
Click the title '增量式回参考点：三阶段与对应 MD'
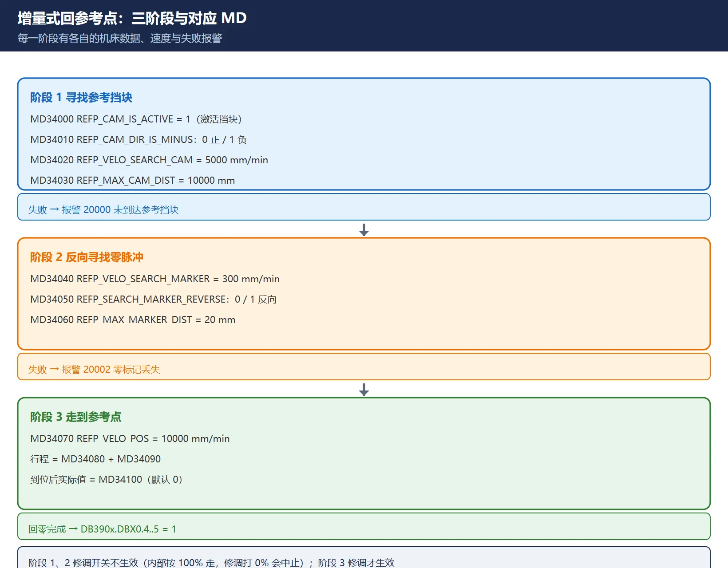(132, 18)
